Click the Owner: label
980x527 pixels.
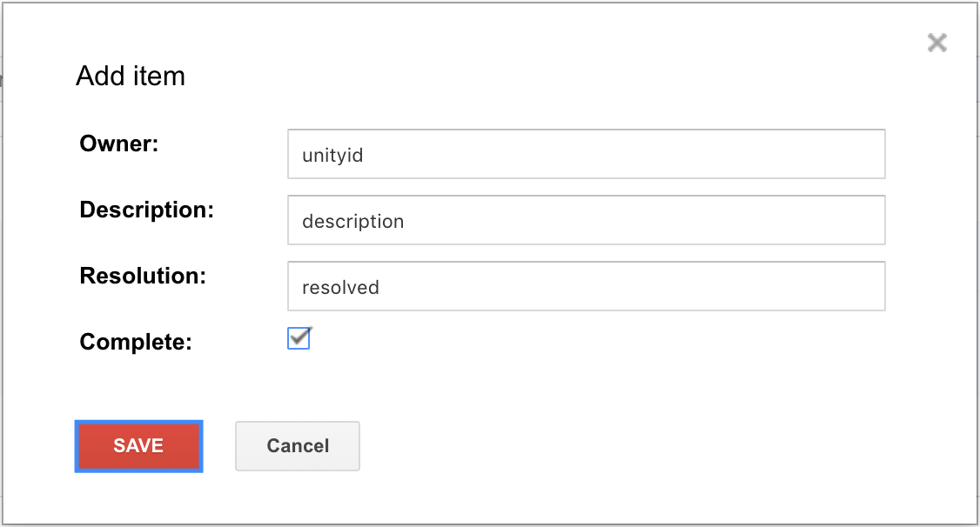pyautogui.click(x=118, y=143)
